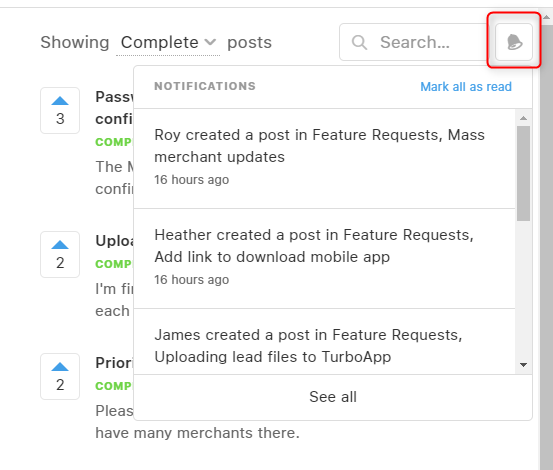Click the search magnifier icon
The width and height of the screenshot is (553, 470).
pos(359,42)
